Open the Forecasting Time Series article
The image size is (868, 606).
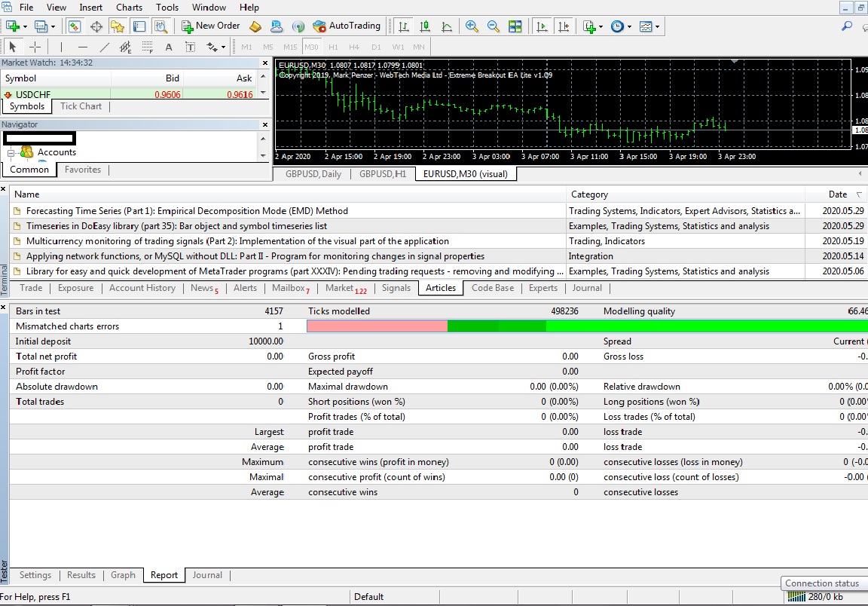click(x=187, y=211)
